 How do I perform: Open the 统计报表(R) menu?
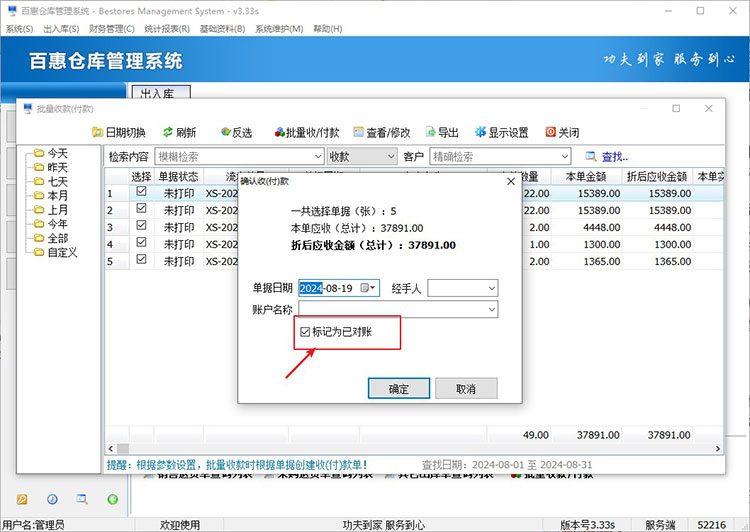167,29
